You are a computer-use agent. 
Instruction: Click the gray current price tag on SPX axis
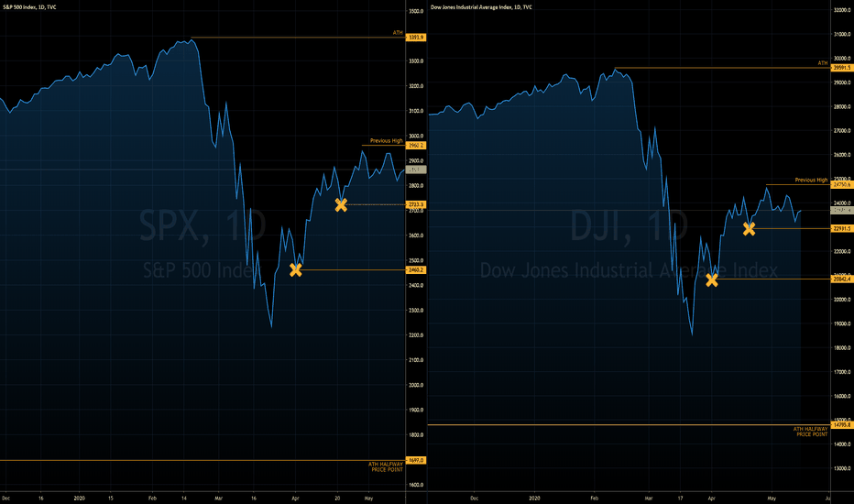(416, 170)
